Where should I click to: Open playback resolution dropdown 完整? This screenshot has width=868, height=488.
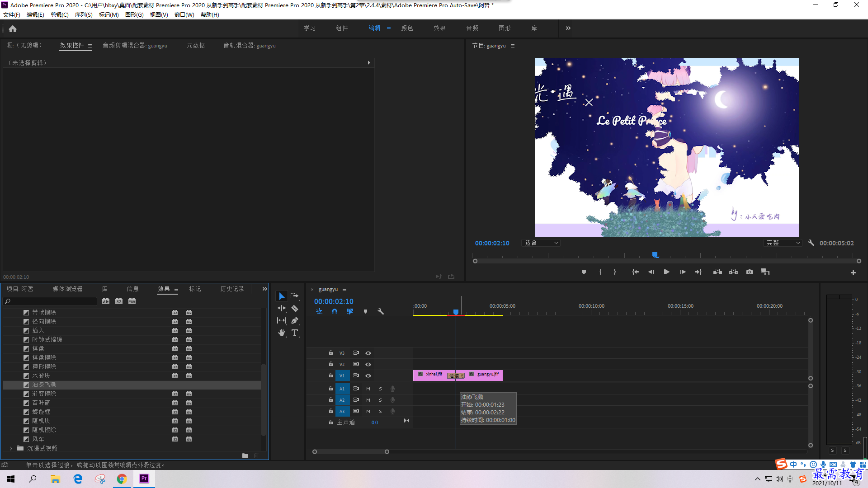click(x=783, y=243)
